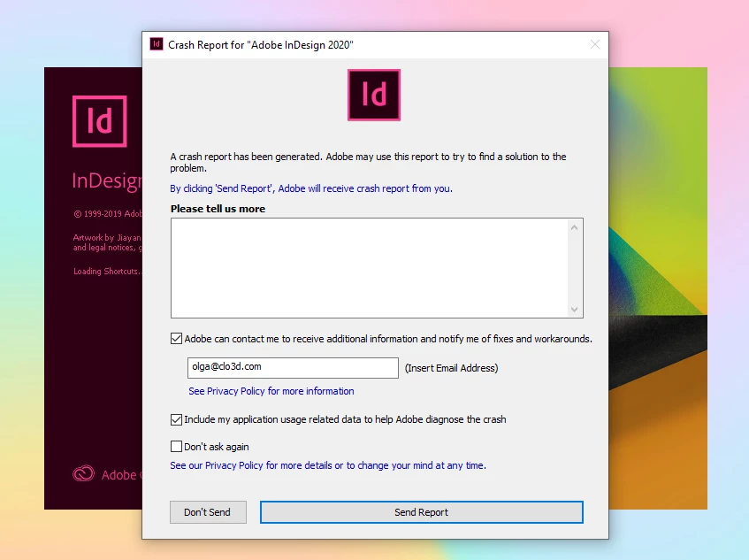Uncheck Adobe can contact me checkbox

click(176, 339)
